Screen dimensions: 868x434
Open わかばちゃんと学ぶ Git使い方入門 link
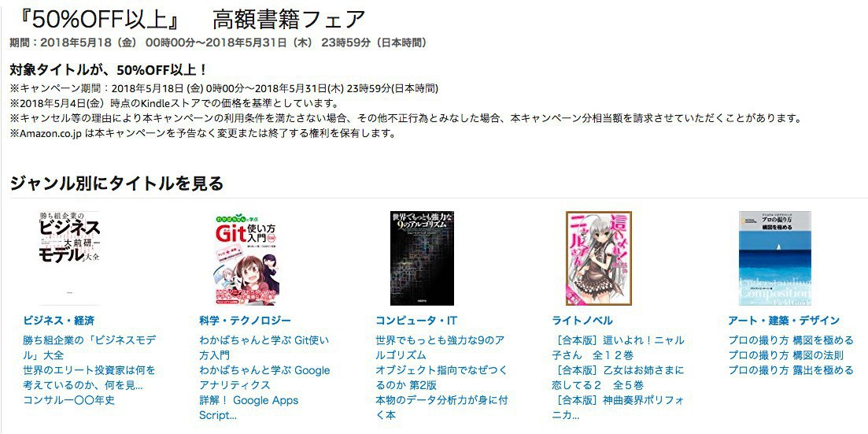pyautogui.click(x=264, y=347)
